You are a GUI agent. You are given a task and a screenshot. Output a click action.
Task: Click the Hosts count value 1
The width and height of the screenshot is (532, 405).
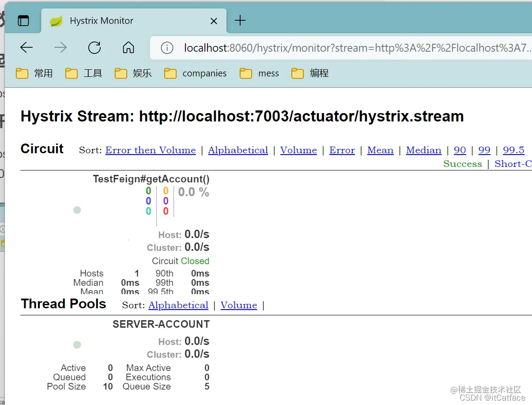click(x=137, y=273)
